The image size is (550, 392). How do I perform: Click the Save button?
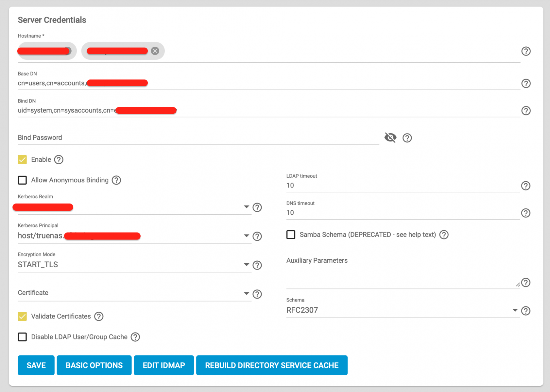[x=36, y=365]
